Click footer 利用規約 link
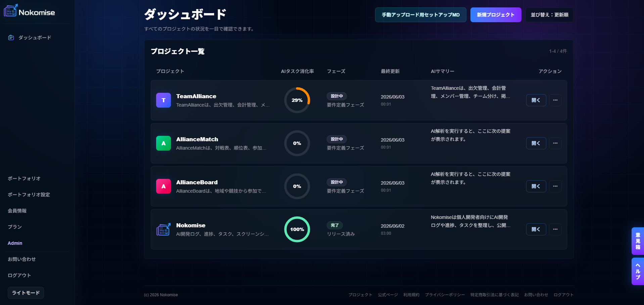Viewport: 644px width, 305px height. coord(411,295)
